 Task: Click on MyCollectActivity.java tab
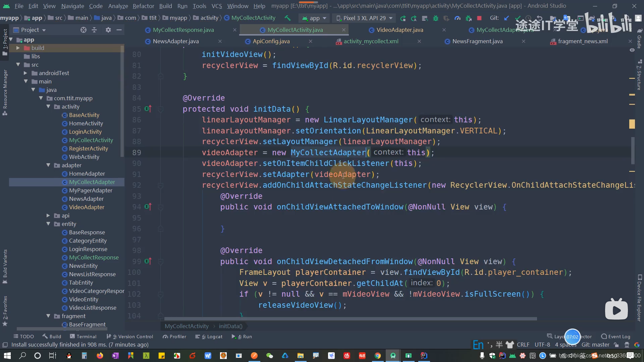tap(295, 29)
